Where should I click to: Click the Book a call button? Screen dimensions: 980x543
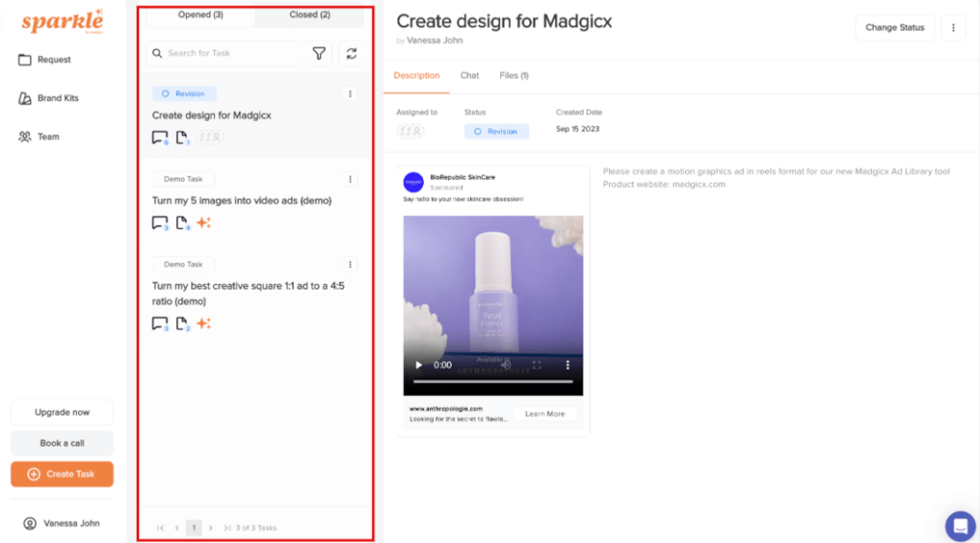click(x=62, y=443)
